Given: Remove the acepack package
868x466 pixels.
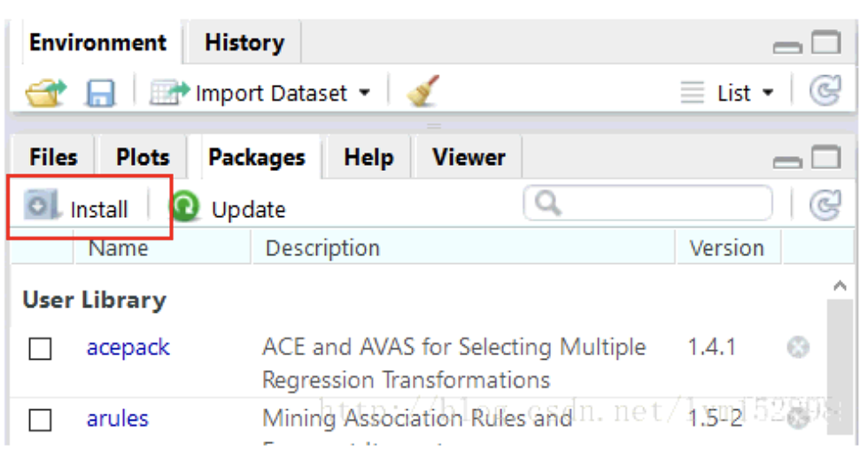Looking at the screenshot, I should point(798,348).
